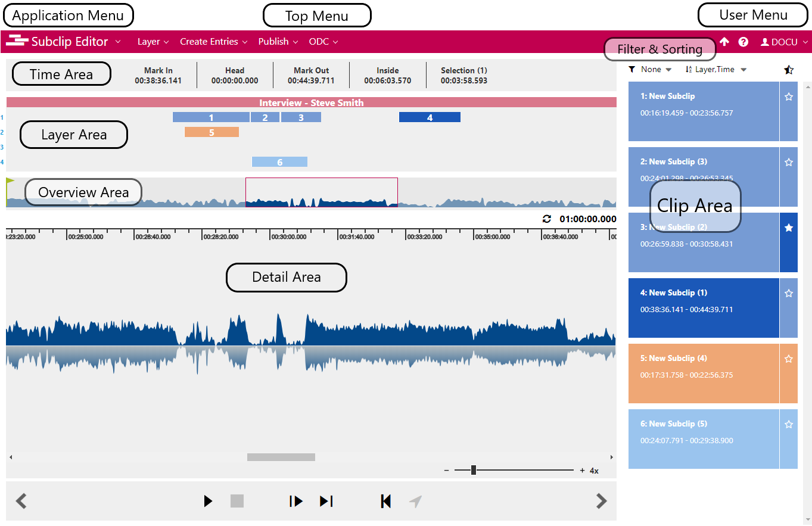The height and width of the screenshot is (526, 812).
Task: Click the help question mark icon
Action: click(743, 42)
